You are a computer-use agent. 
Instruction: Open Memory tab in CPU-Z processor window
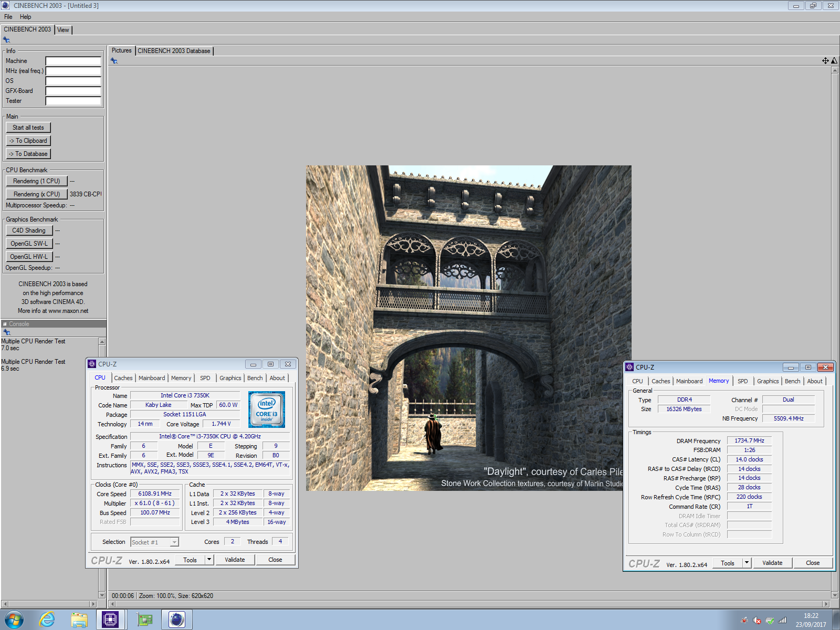tap(181, 378)
